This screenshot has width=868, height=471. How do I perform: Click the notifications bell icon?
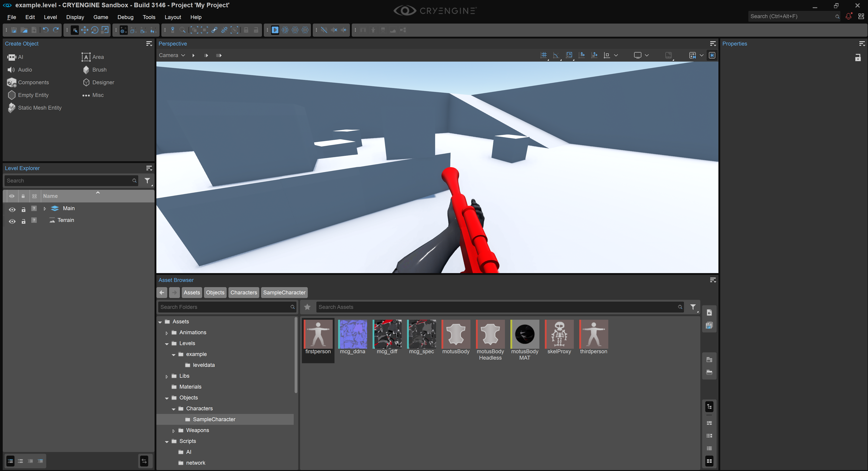click(x=849, y=16)
